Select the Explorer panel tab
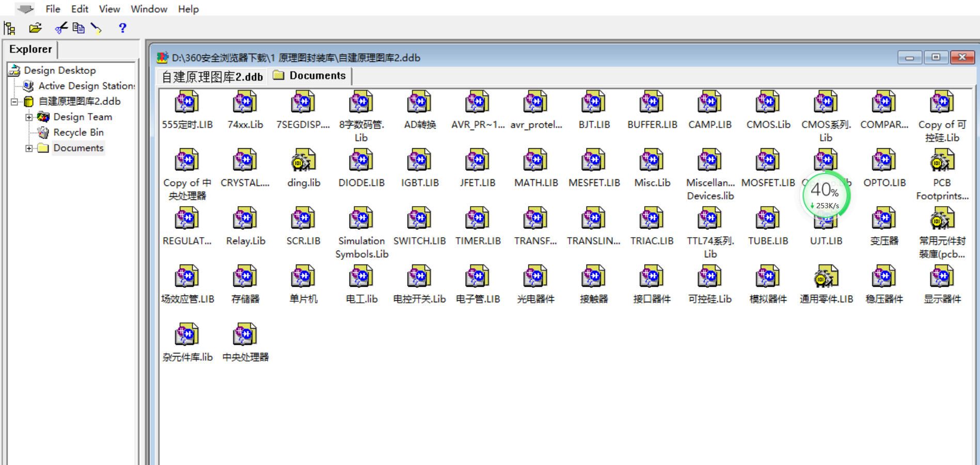 click(30, 49)
